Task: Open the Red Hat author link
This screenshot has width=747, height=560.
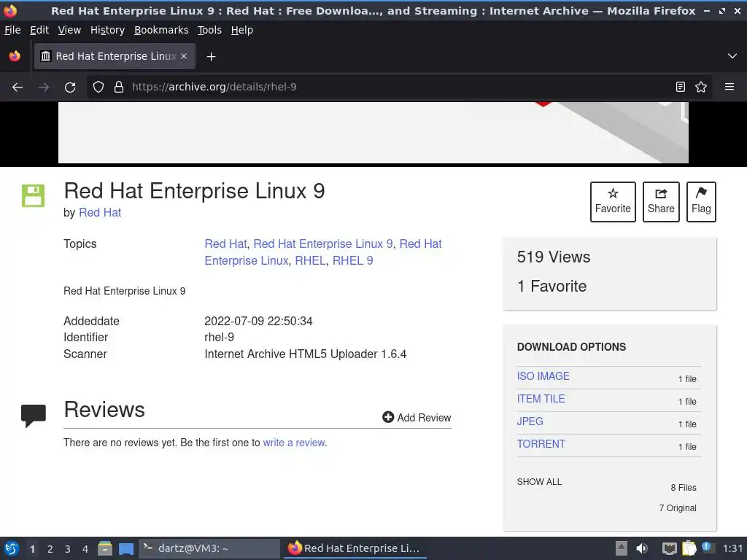Action: pyautogui.click(x=100, y=212)
